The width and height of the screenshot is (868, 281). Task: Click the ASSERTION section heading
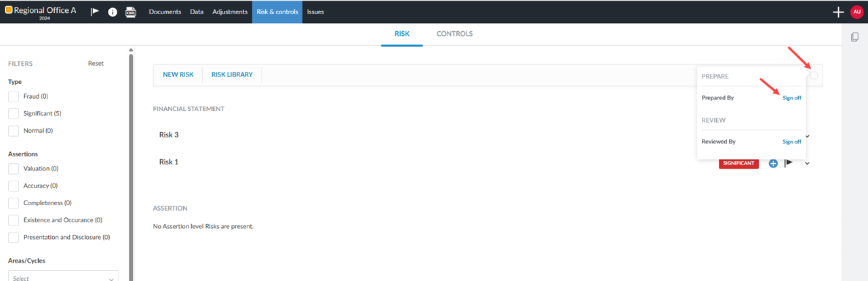click(170, 209)
